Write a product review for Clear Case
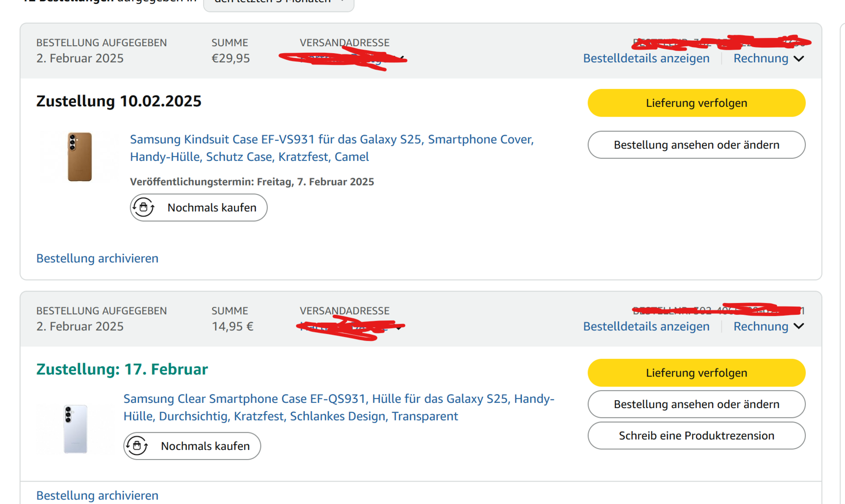 coord(696,435)
